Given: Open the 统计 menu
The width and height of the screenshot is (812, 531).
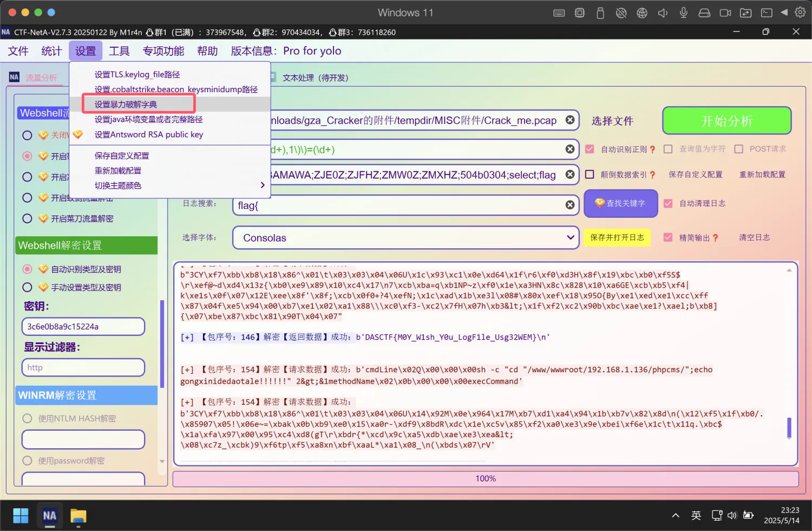Looking at the screenshot, I should point(51,51).
